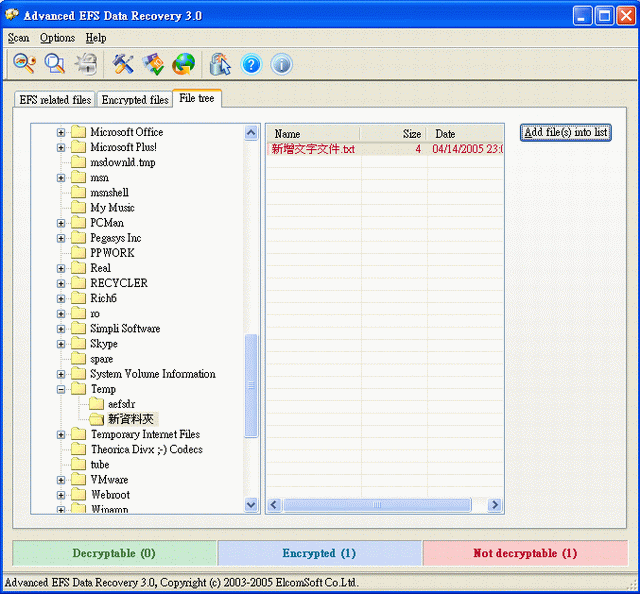Switch to EFS related files tab
The width and height of the screenshot is (640, 594).
[x=55, y=100]
